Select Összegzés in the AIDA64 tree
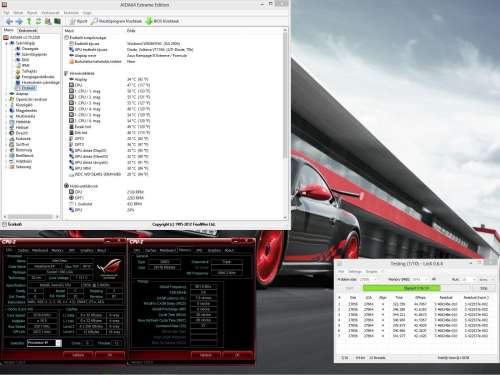Viewport: 500px width, 375px height. click(x=30, y=49)
